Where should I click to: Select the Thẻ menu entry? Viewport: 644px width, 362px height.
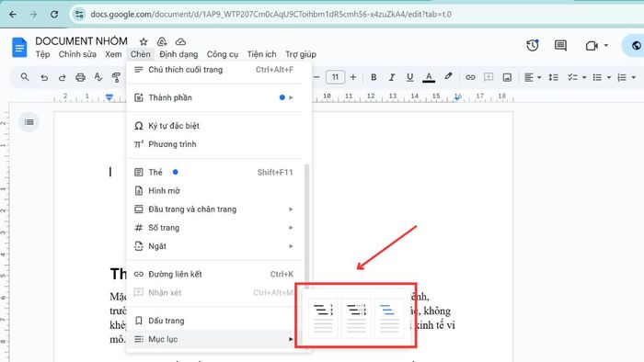(x=214, y=172)
